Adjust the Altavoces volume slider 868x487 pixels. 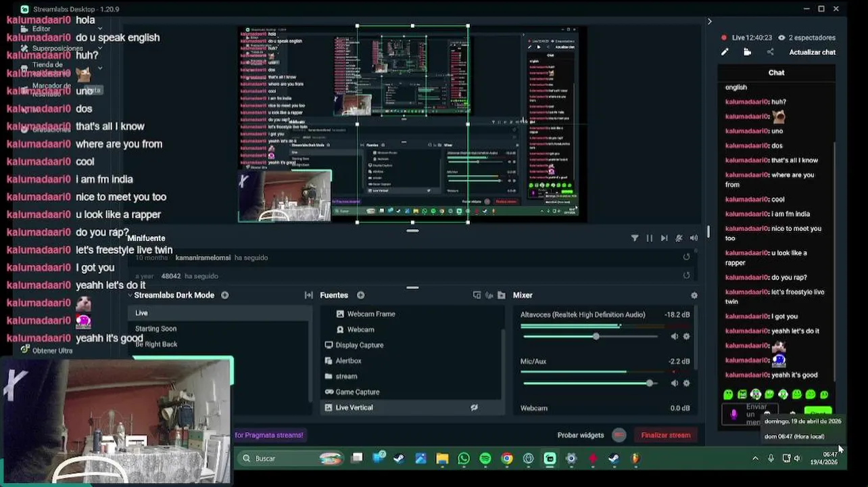coord(590,336)
